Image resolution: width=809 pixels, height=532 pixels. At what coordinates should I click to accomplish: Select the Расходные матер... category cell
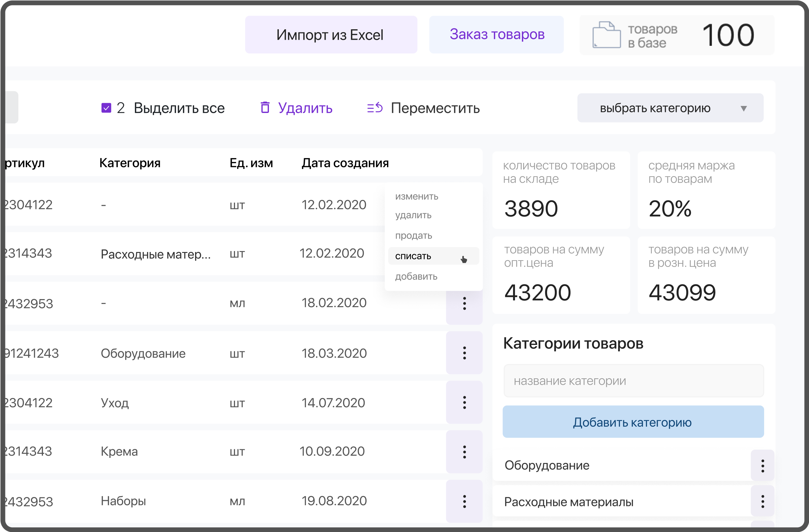pyautogui.click(x=156, y=254)
